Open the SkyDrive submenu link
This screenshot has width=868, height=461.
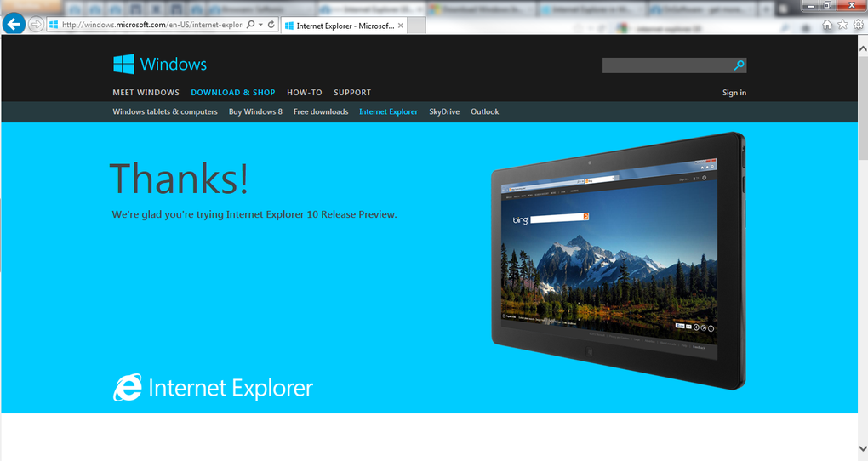[444, 111]
